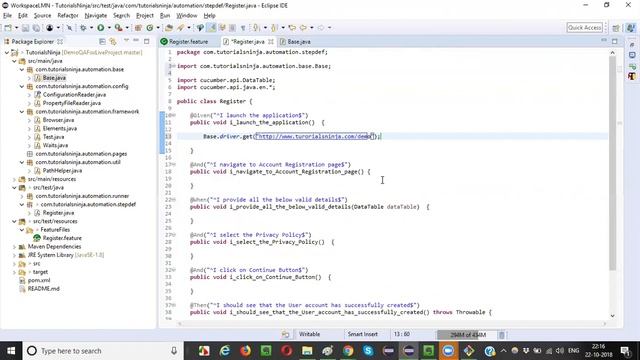Toggle code folding at line 10
Image resolution: width=640 pixels, height=360 pixels.
tap(174, 116)
